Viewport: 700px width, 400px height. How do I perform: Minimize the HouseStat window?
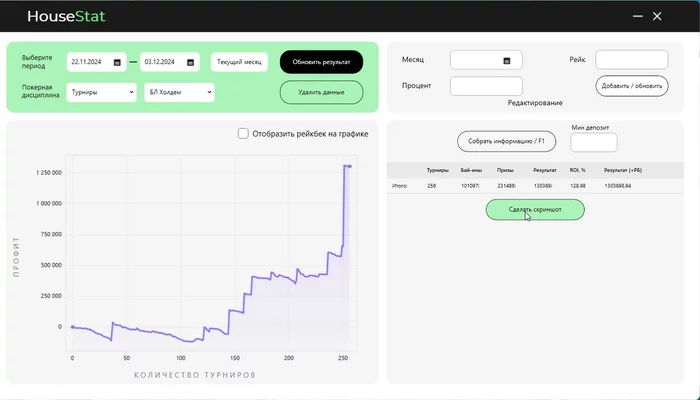point(636,16)
